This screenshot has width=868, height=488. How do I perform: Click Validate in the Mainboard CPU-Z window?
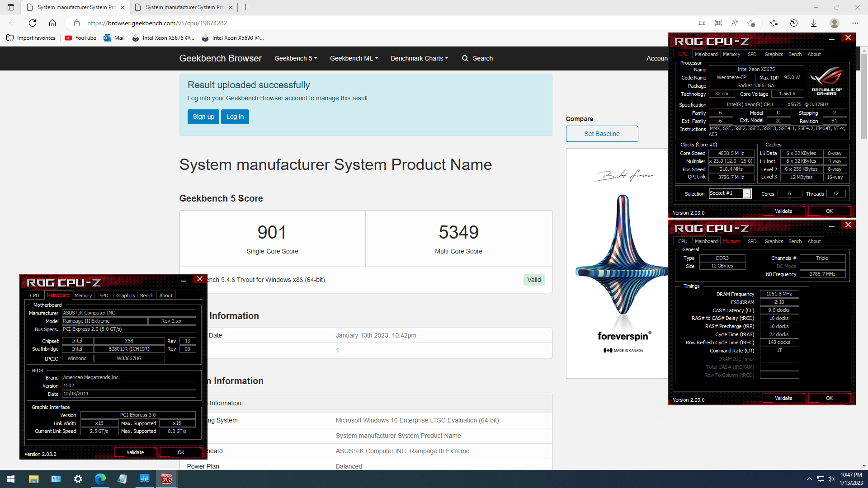click(x=135, y=452)
